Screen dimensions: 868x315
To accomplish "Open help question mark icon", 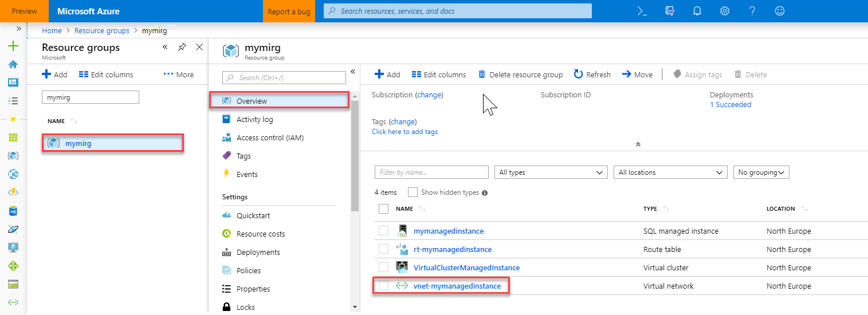I will 752,11.
